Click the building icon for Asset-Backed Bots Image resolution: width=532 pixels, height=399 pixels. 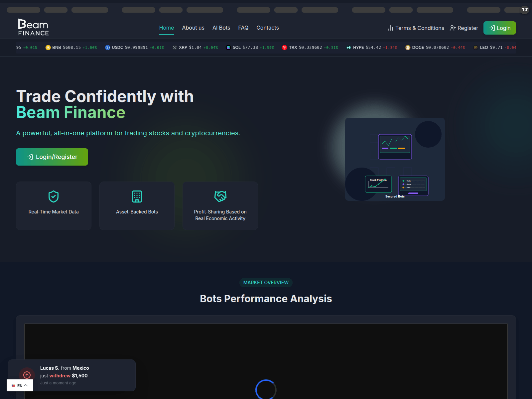(x=137, y=197)
